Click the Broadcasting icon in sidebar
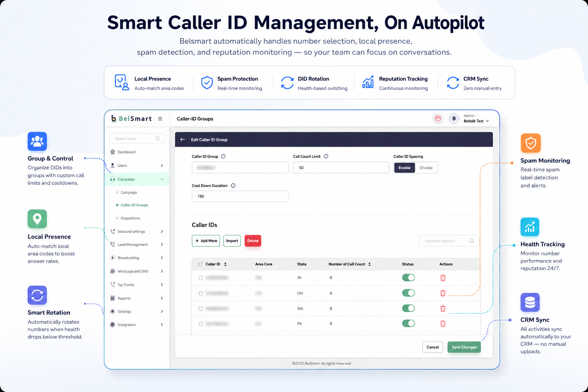The width and height of the screenshot is (588, 392). [113, 258]
